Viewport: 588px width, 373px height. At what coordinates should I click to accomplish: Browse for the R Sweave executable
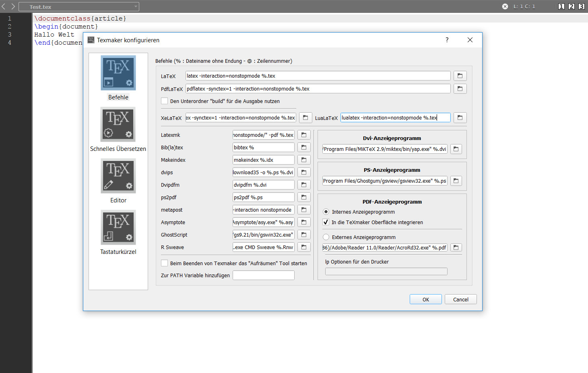click(x=304, y=247)
